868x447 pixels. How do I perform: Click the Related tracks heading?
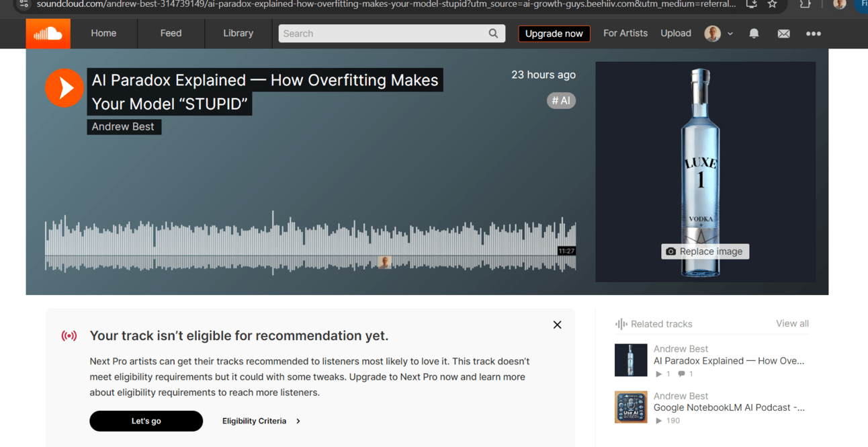pyautogui.click(x=661, y=324)
